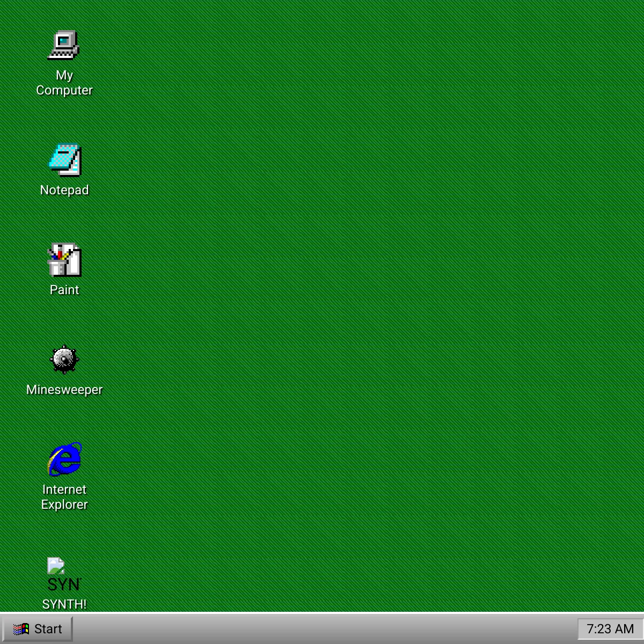Select the Minesweeper mine icon
The height and width of the screenshot is (644, 644).
[x=64, y=360]
